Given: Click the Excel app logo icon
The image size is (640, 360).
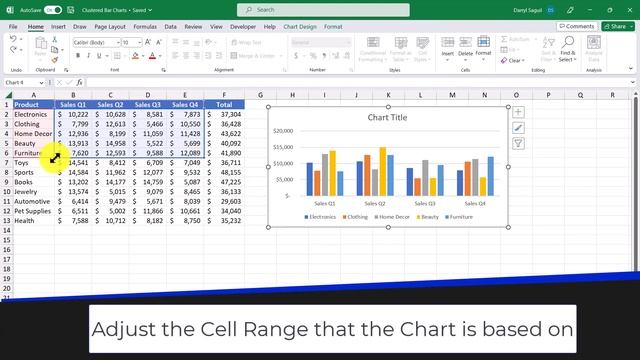Looking at the screenshot, I should 10,10.
